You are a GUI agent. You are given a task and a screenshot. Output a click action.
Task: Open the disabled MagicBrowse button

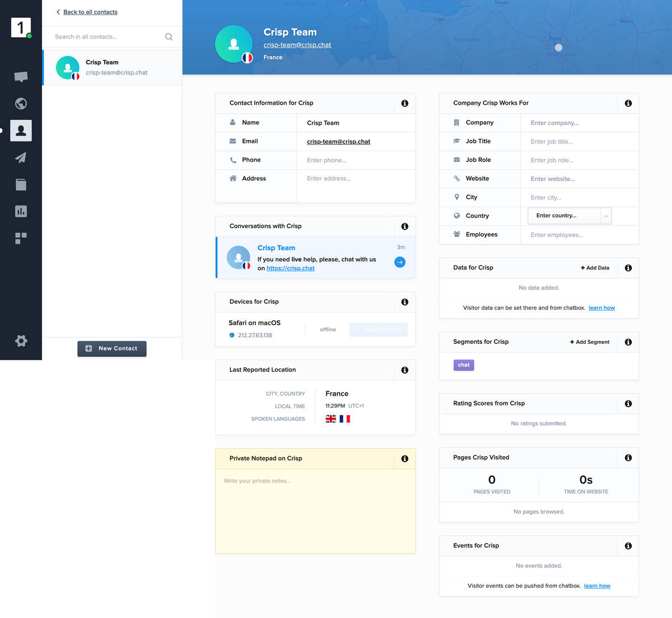(378, 330)
